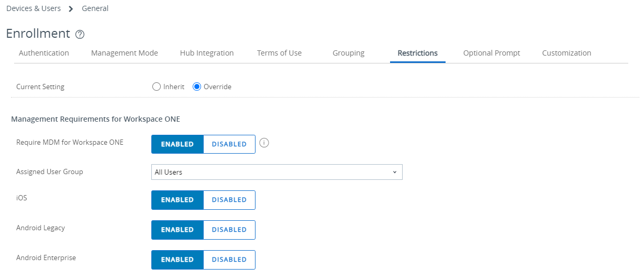The image size is (644, 279).
Task: Click the help icon next to Enrollment
Action: click(80, 35)
